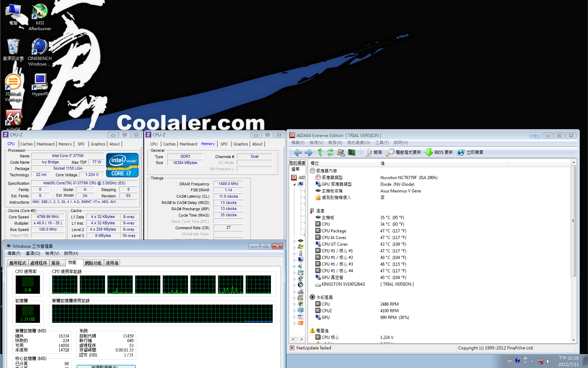Image resolution: width=588 pixels, height=368 pixels.
Task: Expand the benchmark node at tree bottom
Action: (x=294, y=323)
